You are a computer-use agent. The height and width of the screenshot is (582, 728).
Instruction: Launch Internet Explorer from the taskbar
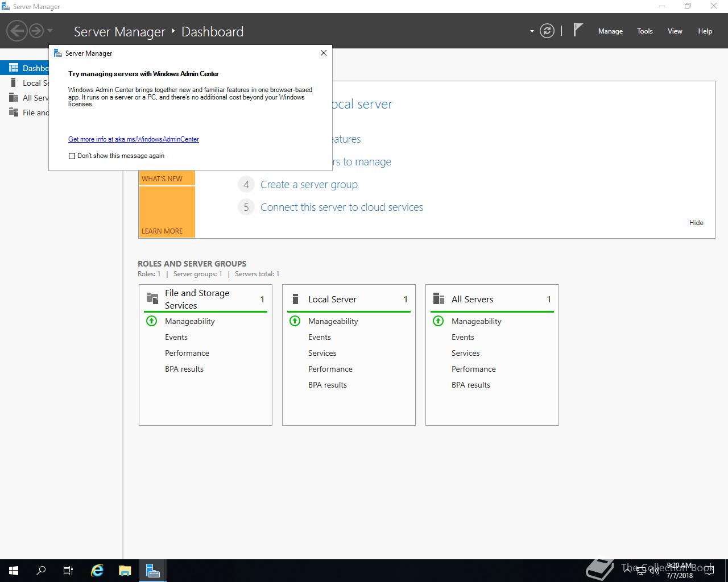coord(98,571)
